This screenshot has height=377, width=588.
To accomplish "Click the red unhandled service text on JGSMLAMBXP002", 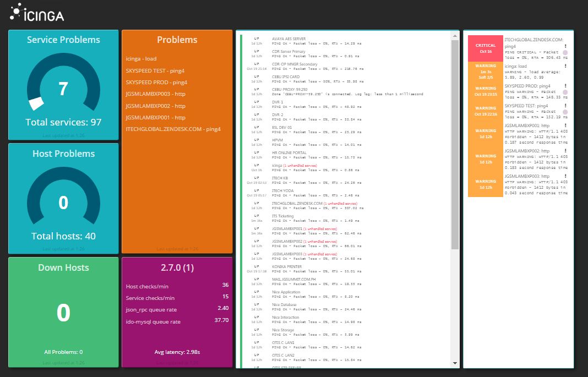I will point(319,241).
